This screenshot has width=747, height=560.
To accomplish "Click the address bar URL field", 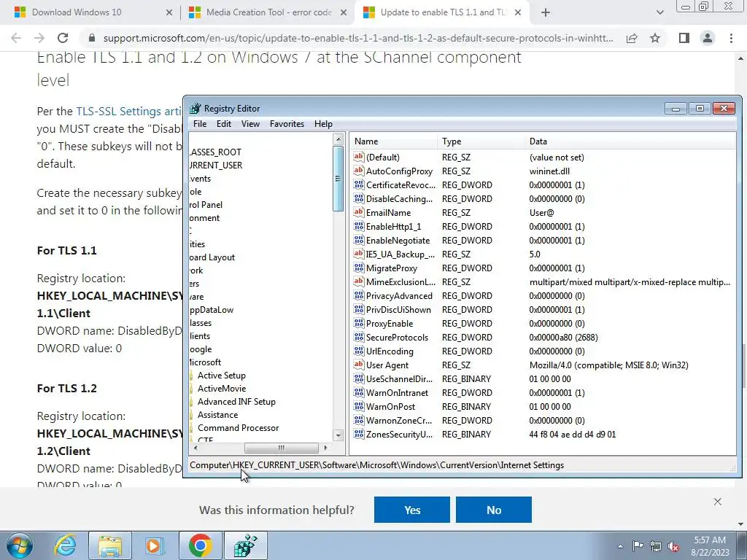I will (x=357, y=38).
